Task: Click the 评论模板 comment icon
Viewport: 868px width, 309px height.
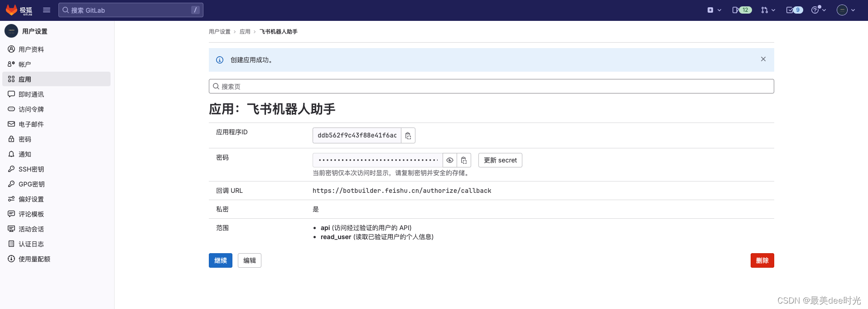Action: coord(11,214)
